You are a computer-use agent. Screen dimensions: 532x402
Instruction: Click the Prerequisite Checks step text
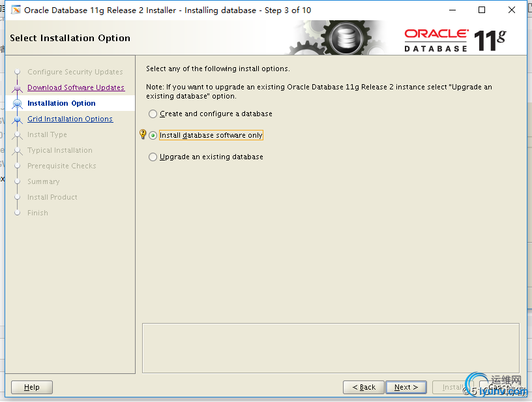pyautogui.click(x=62, y=166)
